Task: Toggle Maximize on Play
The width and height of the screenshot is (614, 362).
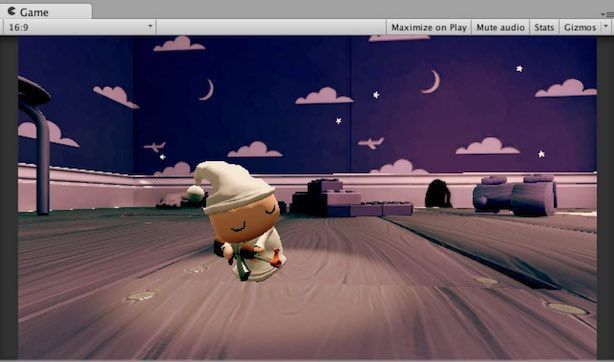Action: [x=429, y=27]
